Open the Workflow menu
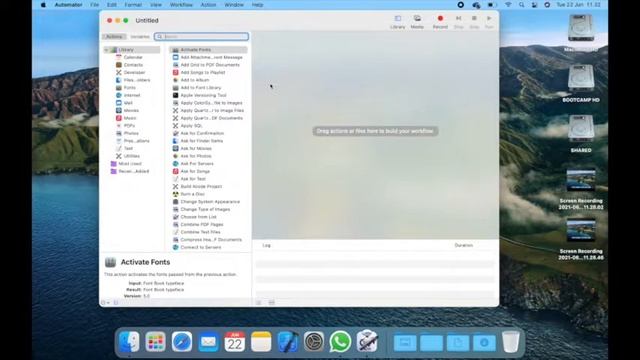This screenshot has width=640, height=360. [181, 5]
